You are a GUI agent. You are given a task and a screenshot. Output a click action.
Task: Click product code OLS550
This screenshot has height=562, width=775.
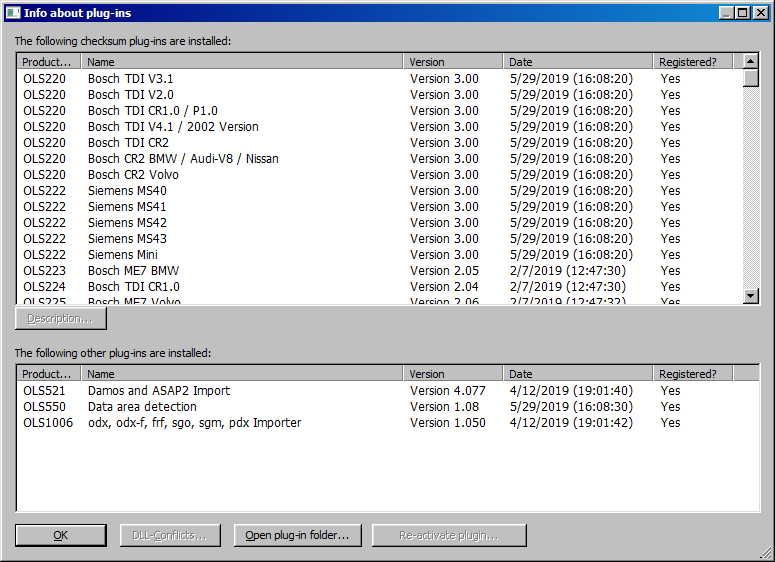44,407
